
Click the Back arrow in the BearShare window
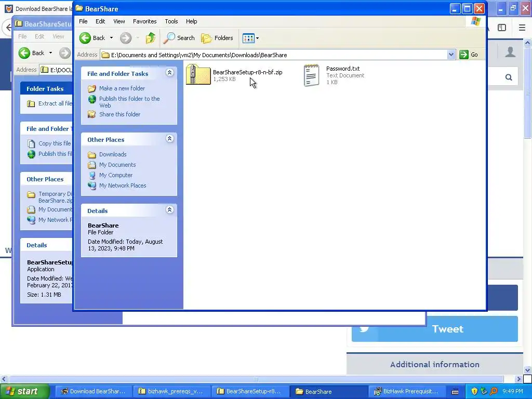92,38
